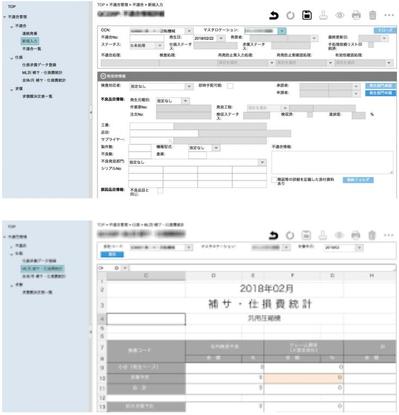Collapse the 求償 tree node in the lower sidebar
399x415 pixels.
click(12, 285)
